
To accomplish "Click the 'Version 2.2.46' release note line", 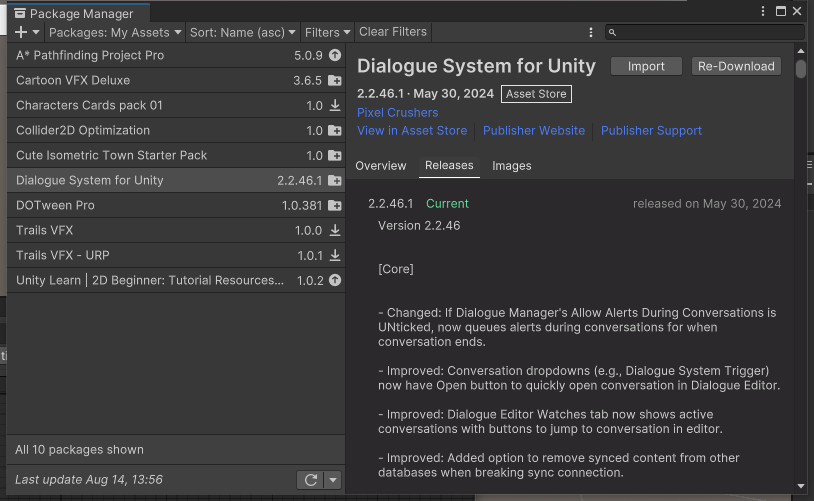I will point(419,225).
